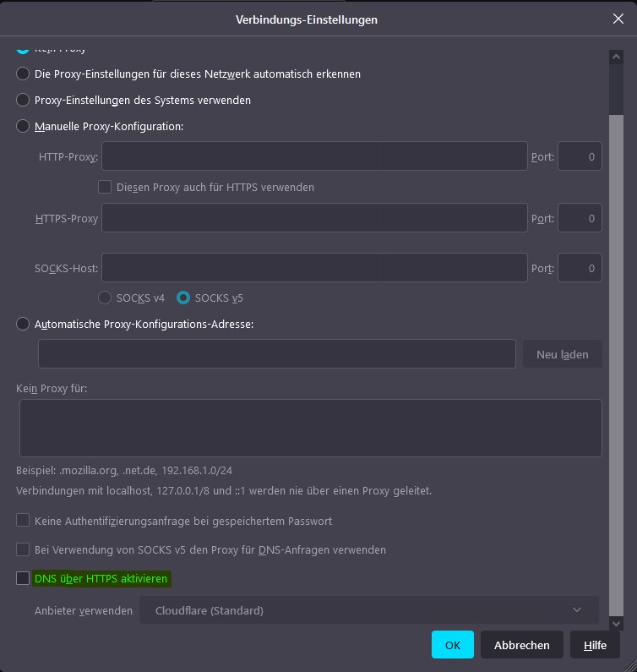This screenshot has width=637, height=672.
Task: Select 'Proxy-Einstellungen des Systems verwenden' option
Action: pyautogui.click(x=24, y=100)
